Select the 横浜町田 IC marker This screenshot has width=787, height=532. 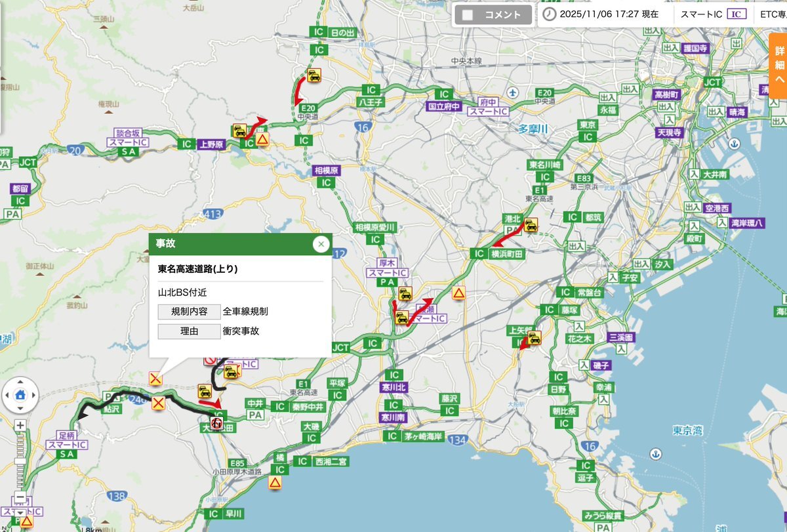coord(478,254)
